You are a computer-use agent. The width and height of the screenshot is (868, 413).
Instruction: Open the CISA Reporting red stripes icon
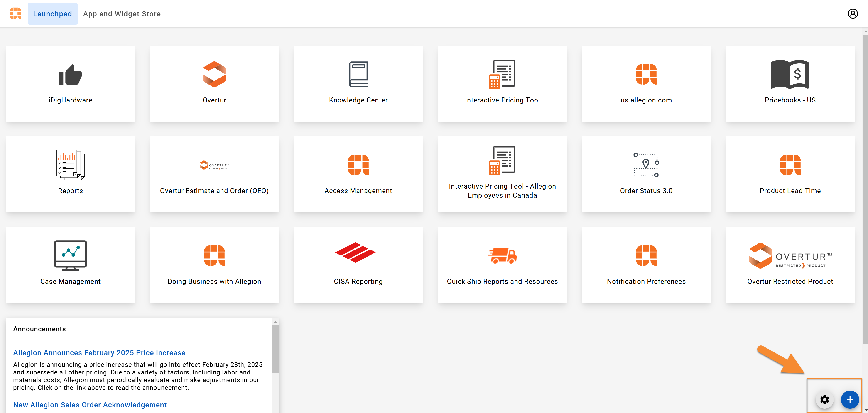pyautogui.click(x=355, y=253)
